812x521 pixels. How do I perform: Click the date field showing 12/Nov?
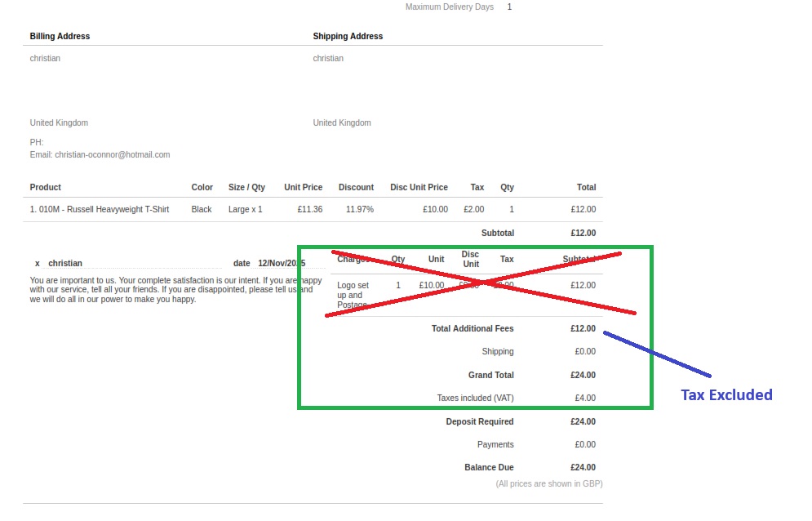281,263
